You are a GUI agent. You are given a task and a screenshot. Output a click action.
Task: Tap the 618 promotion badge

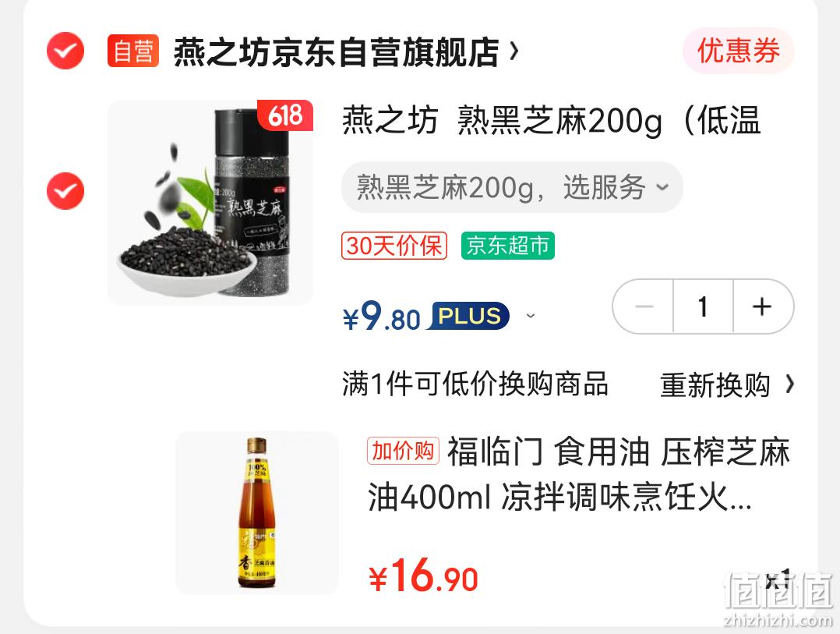click(285, 115)
